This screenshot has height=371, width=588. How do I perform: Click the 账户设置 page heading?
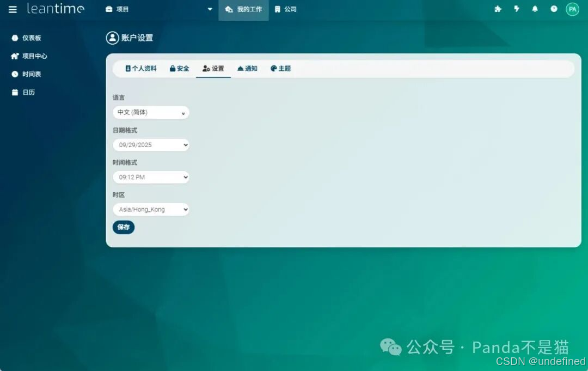coord(137,38)
